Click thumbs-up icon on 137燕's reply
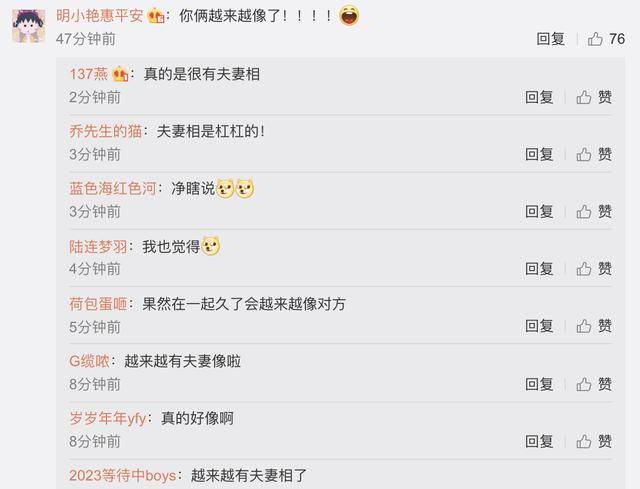640x489 pixels. 584,97
